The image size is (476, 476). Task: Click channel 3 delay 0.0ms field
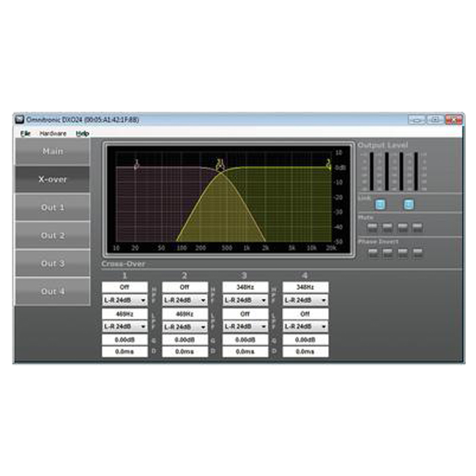tap(245, 352)
